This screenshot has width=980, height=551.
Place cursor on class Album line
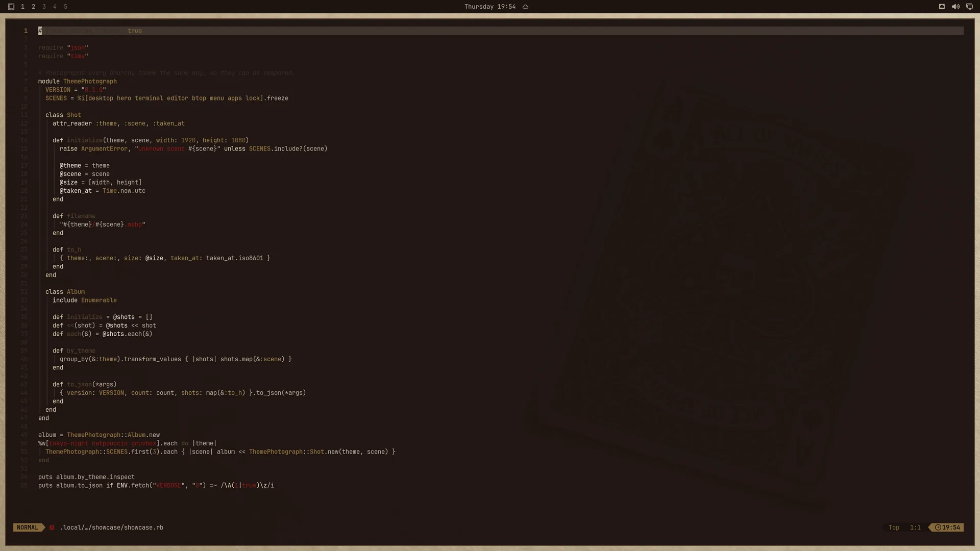[x=65, y=292]
